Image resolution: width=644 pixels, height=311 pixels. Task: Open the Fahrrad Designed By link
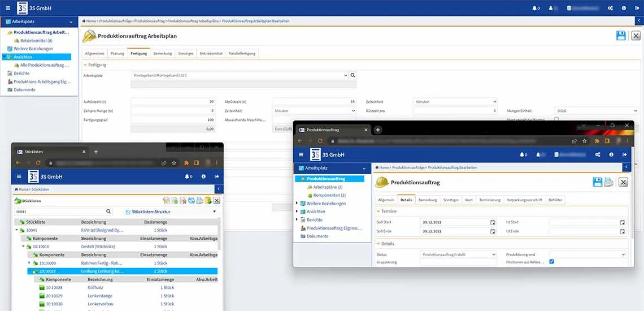click(102, 230)
